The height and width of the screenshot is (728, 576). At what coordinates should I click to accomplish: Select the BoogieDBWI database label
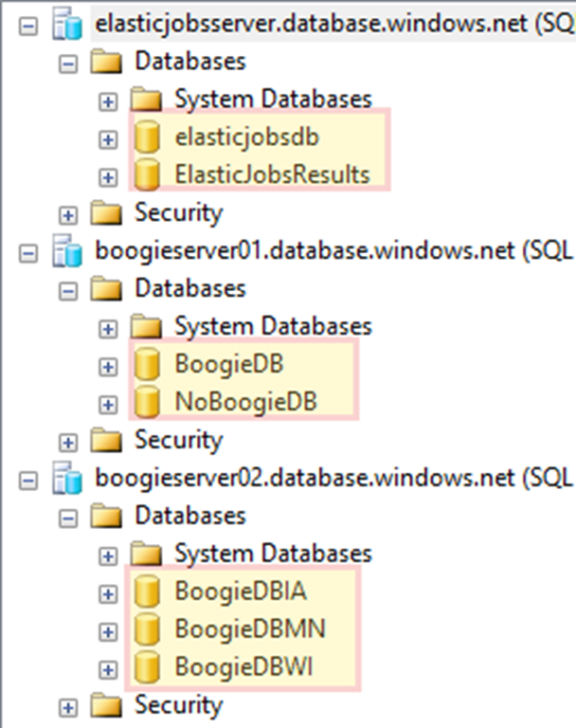pos(244,668)
